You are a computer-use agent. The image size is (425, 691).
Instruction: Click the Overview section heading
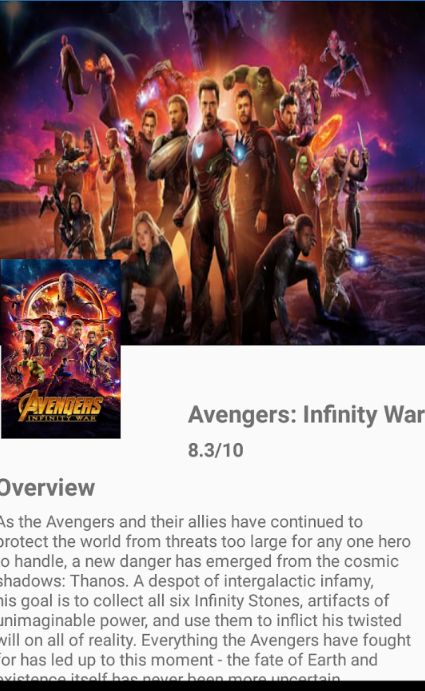[47, 487]
